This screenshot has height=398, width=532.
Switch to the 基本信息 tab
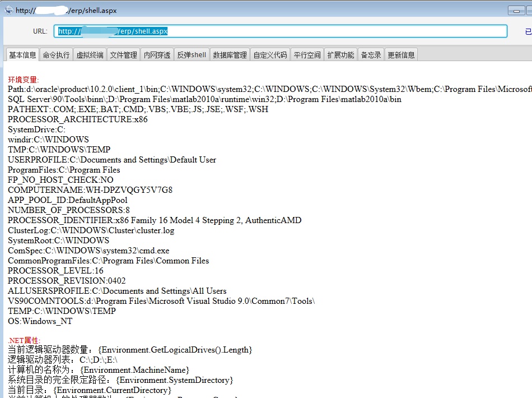22,55
